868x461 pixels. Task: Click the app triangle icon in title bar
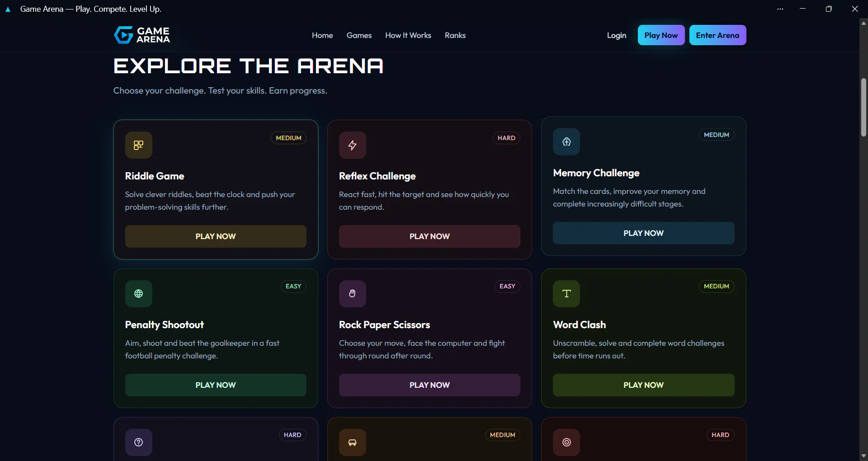(x=8, y=9)
